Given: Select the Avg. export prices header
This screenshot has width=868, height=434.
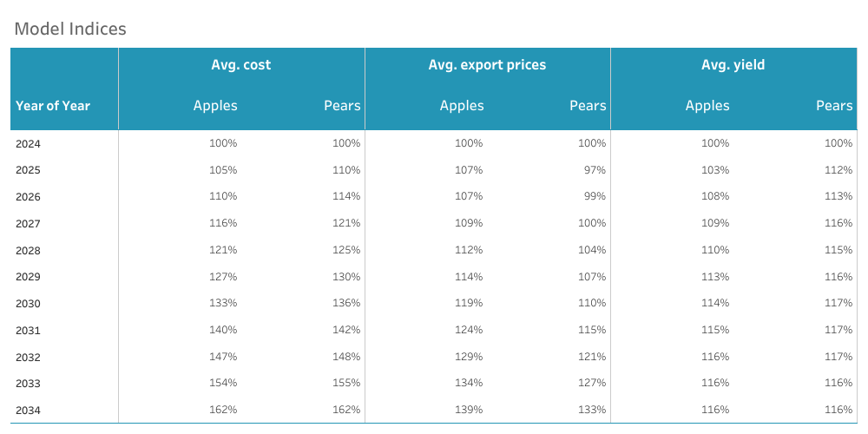Looking at the screenshot, I should pyautogui.click(x=487, y=65).
